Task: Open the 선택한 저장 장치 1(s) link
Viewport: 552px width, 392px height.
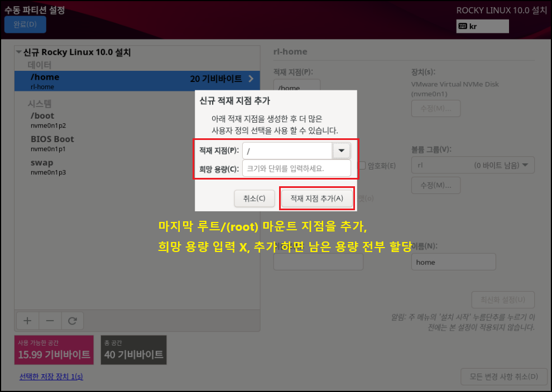Action: 51,376
